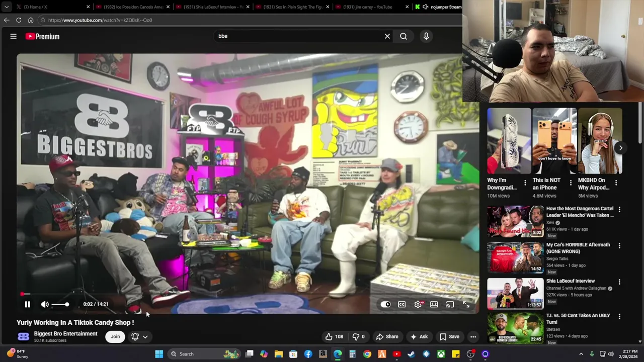
Task: Dislike the video thumbs down
Action: coord(359,337)
